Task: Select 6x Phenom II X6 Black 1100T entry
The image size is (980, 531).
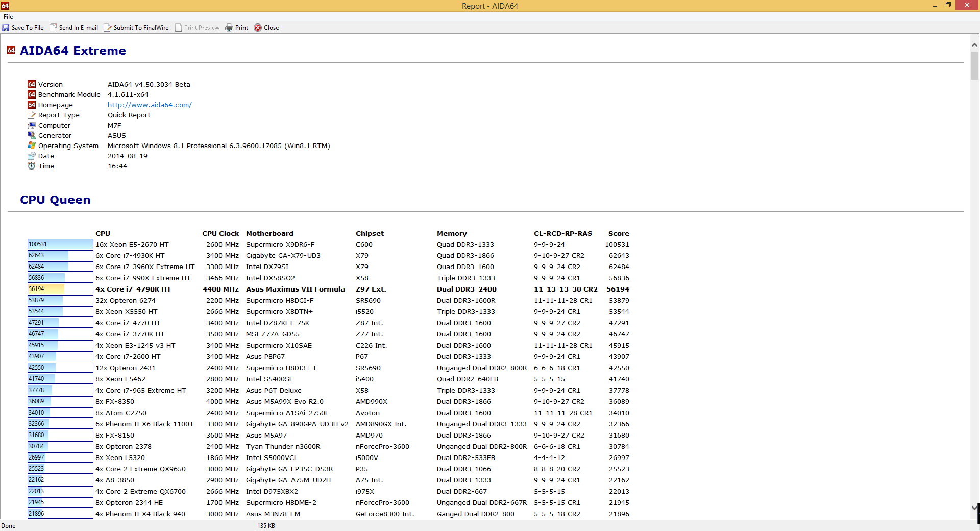Action: [144, 424]
